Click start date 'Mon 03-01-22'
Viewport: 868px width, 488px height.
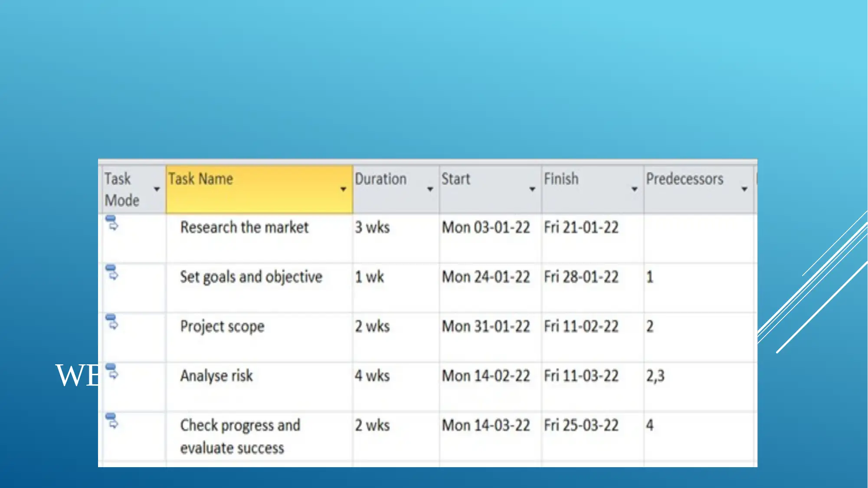point(486,227)
